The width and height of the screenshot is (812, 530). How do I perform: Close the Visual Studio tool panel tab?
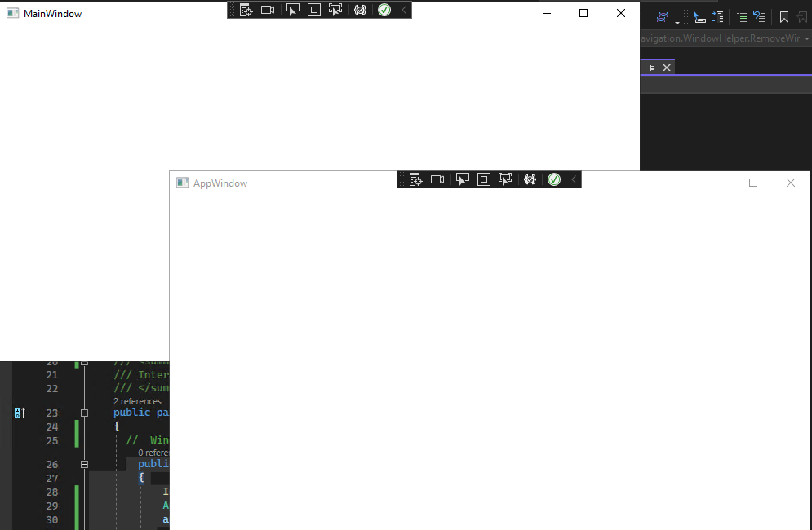coord(667,68)
